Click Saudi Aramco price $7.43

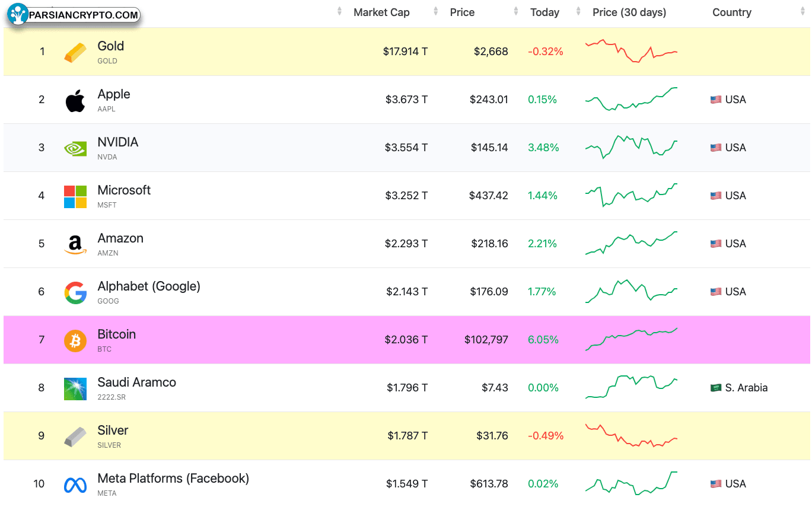[x=495, y=388]
